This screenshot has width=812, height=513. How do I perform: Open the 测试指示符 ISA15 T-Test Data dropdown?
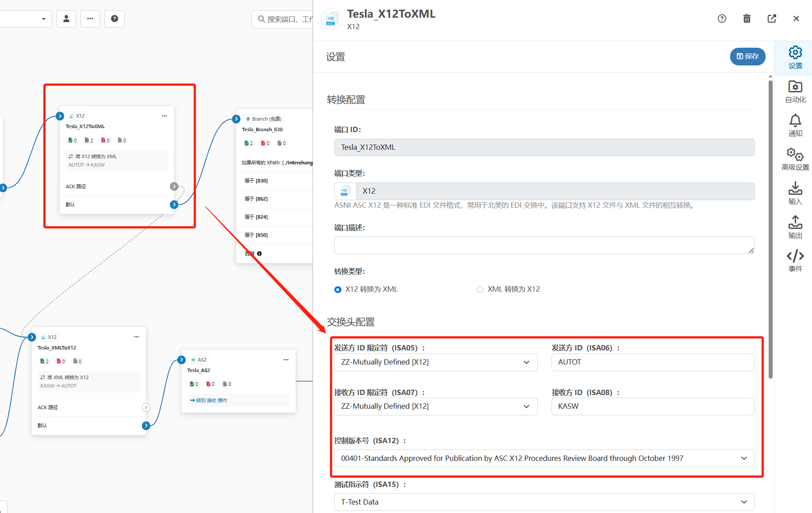pos(544,502)
